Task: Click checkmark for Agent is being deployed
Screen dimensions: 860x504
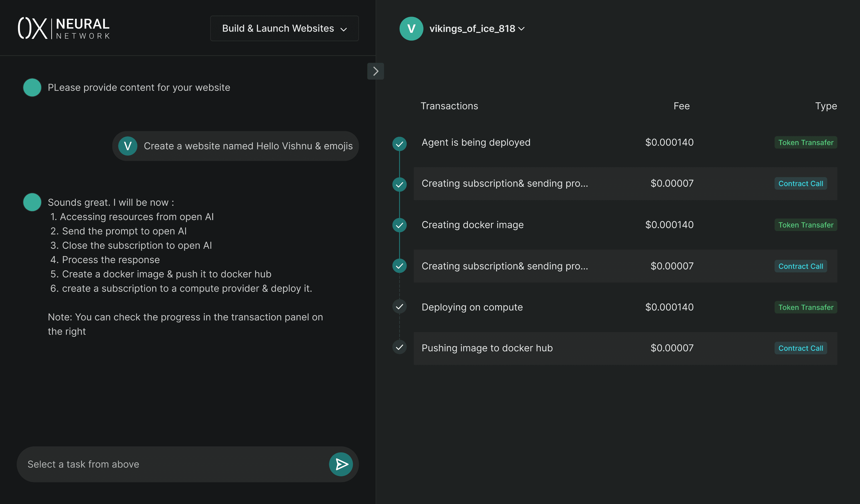Action: click(x=399, y=144)
